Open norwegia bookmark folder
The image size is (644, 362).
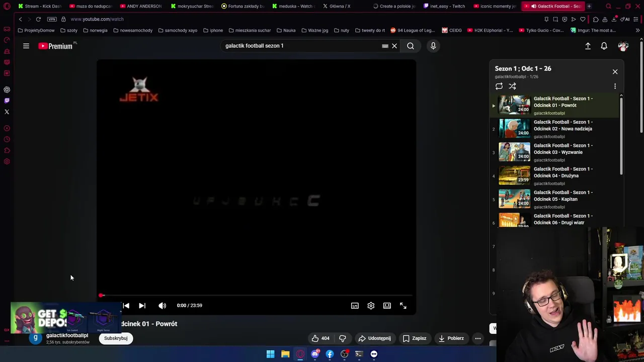[x=95, y=30]
